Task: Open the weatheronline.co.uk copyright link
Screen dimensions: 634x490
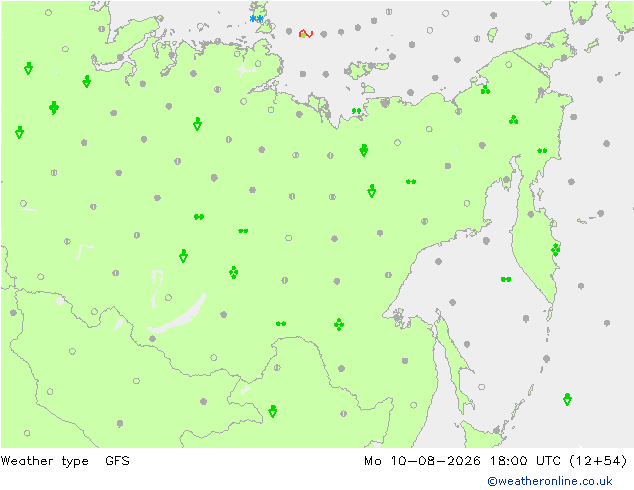Action: pyautogui.click(x=550, y=481)
